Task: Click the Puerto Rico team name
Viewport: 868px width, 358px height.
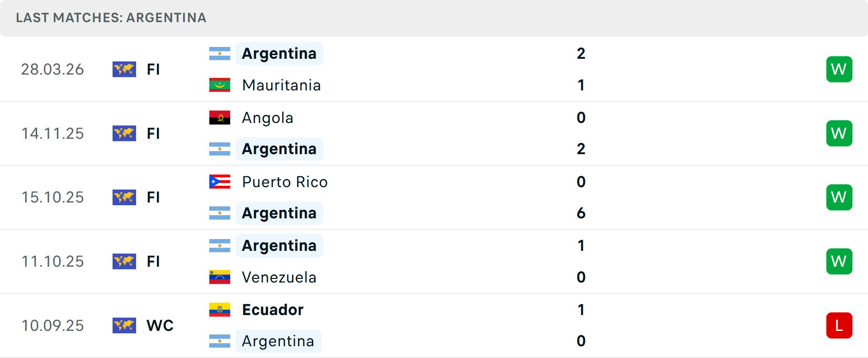Action: pyautogui.click(x=285, y=182)
